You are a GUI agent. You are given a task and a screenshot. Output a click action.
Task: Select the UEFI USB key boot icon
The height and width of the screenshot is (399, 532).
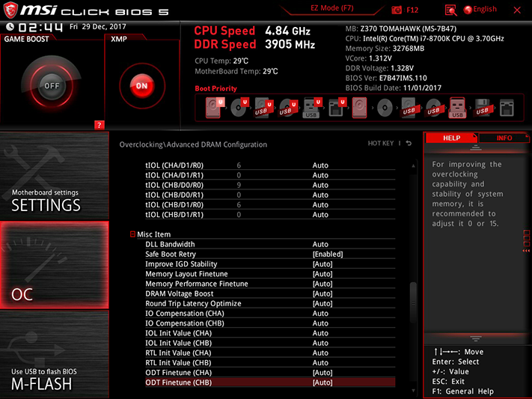[x=311, y=108]
